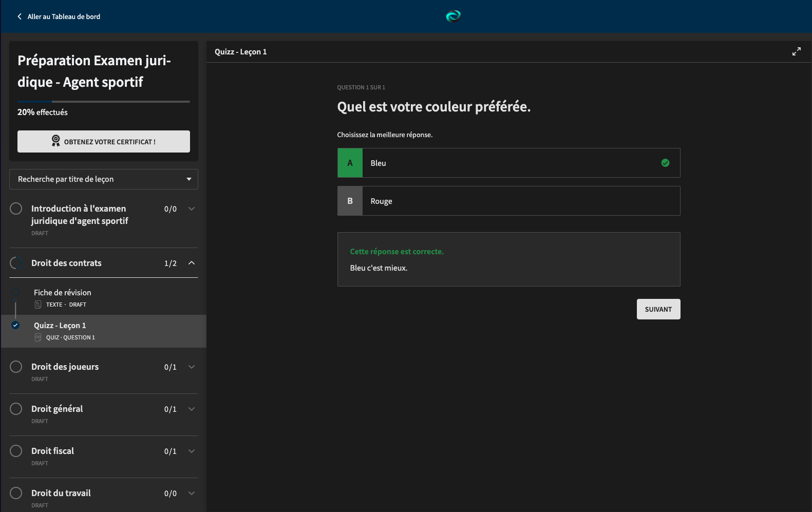The width and height of the screenshot is (812, 512).
Task: Click the completed checkmark beside Quizz - Leçon 1
Action: pos(15,325)
